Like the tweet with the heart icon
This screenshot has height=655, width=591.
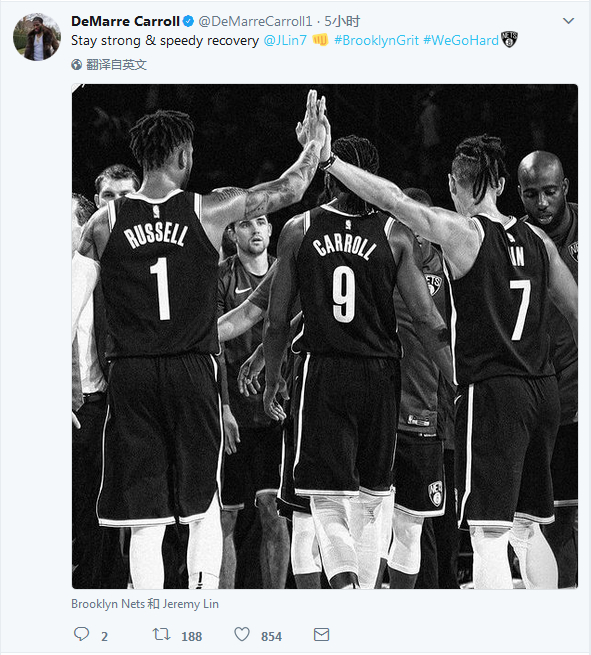click(x=242, y=634)
